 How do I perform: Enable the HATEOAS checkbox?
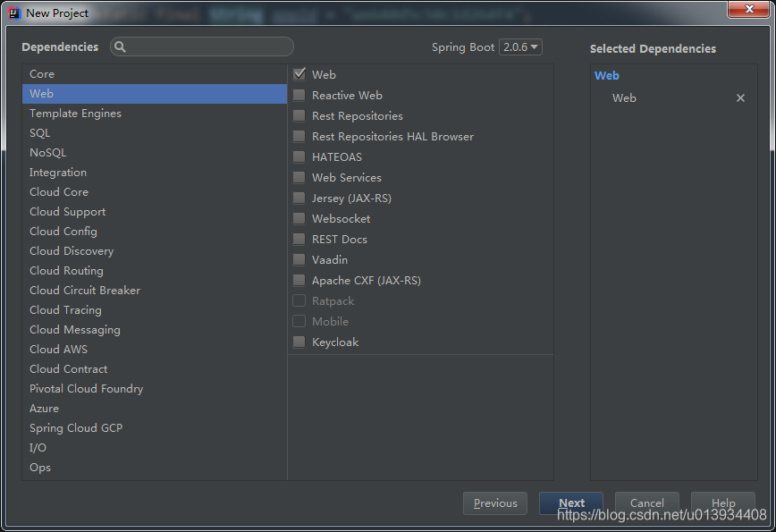pyautogui.click(x=299, y=156)
